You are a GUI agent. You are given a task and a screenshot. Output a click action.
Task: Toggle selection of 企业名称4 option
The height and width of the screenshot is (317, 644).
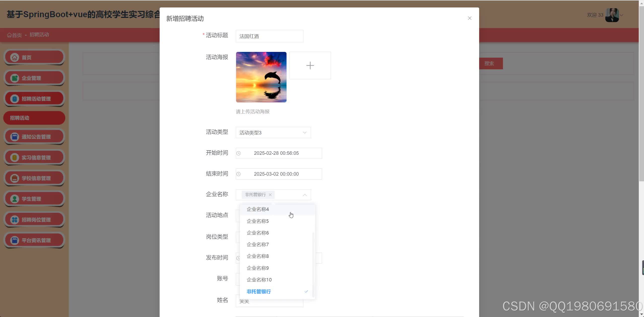coord(257,209)
